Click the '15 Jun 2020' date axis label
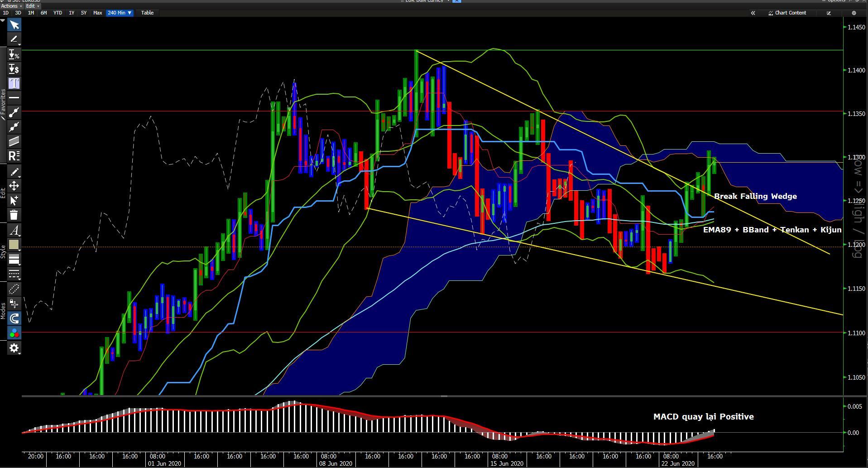Screen dimensions: 868x468 [x=506, y=463]
